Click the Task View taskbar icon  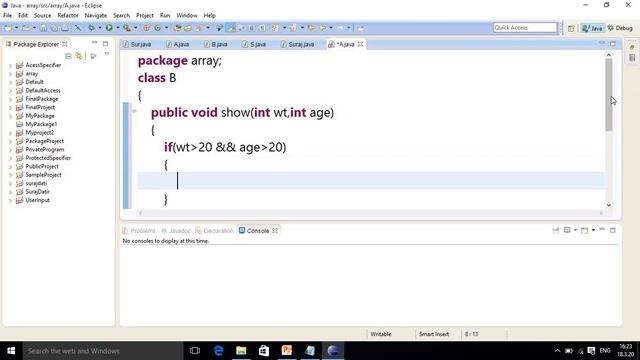coord(195,351)
